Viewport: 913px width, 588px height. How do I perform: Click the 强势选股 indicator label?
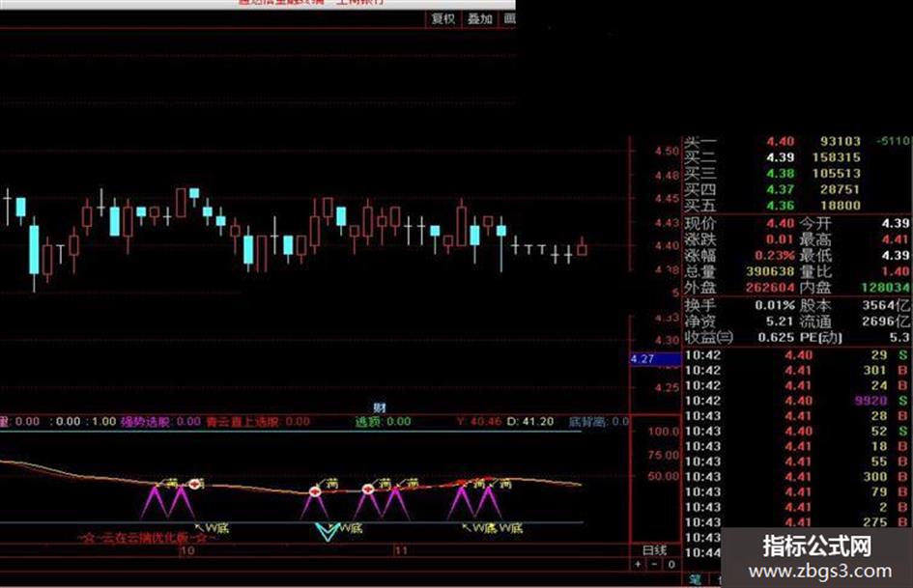160,422
